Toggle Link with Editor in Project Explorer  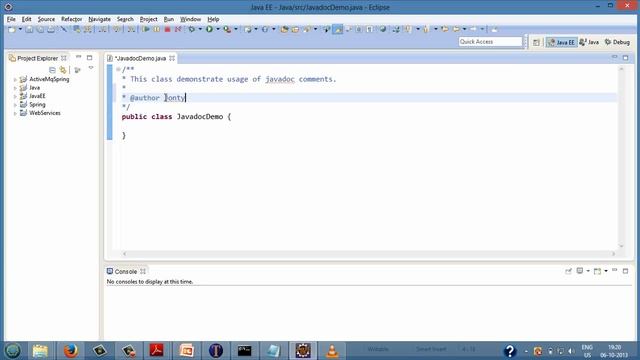[x=63, y=70]
